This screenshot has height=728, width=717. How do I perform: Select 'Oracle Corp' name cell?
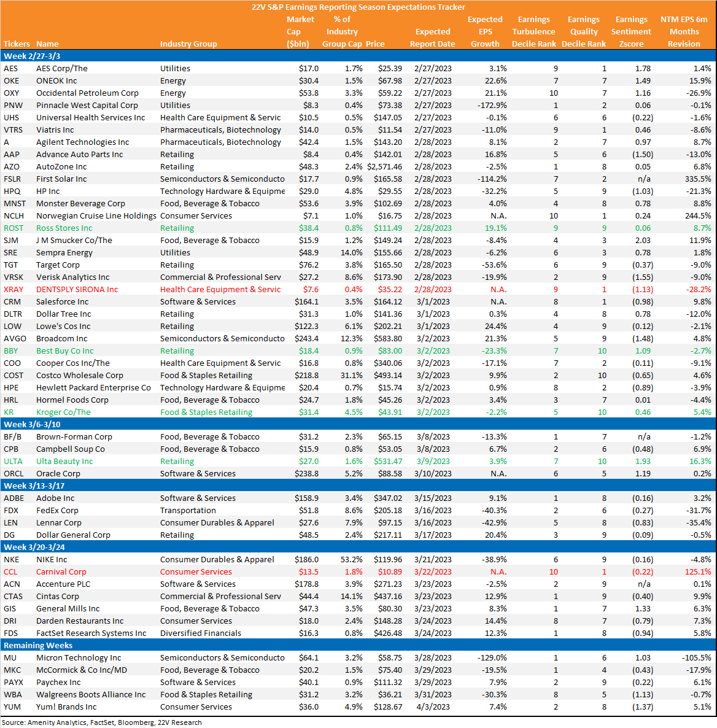[x=58, y=474]
